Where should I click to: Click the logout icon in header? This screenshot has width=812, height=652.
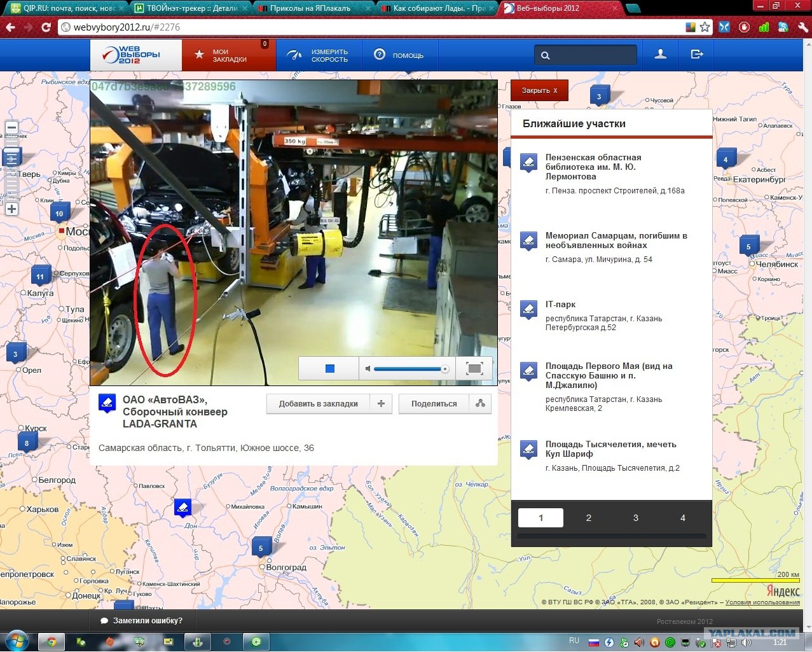[x=697, y=55]
